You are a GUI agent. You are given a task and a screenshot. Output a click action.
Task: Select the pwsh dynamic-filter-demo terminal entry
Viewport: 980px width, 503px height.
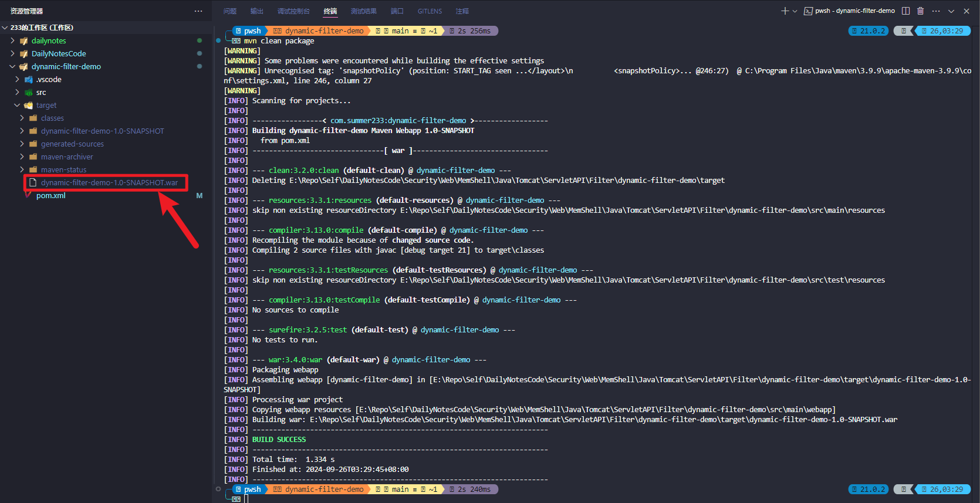click(850, 11)
